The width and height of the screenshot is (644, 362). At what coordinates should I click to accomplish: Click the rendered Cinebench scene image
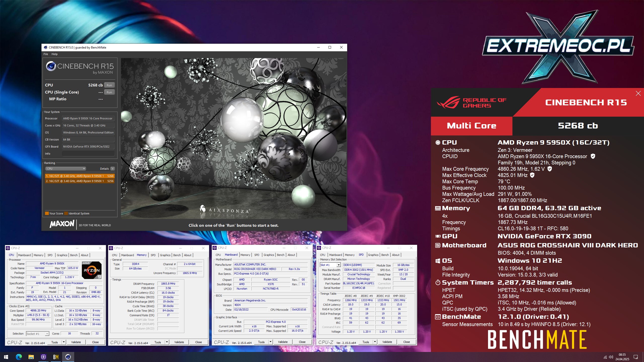pos(233,139)
